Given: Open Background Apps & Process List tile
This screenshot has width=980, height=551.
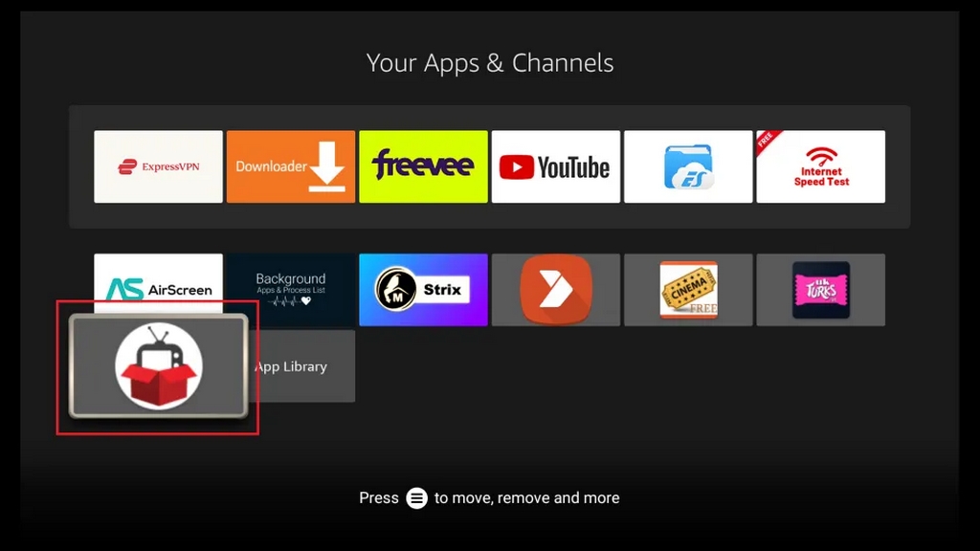Looking at the screenshot, I should [291, 290].
